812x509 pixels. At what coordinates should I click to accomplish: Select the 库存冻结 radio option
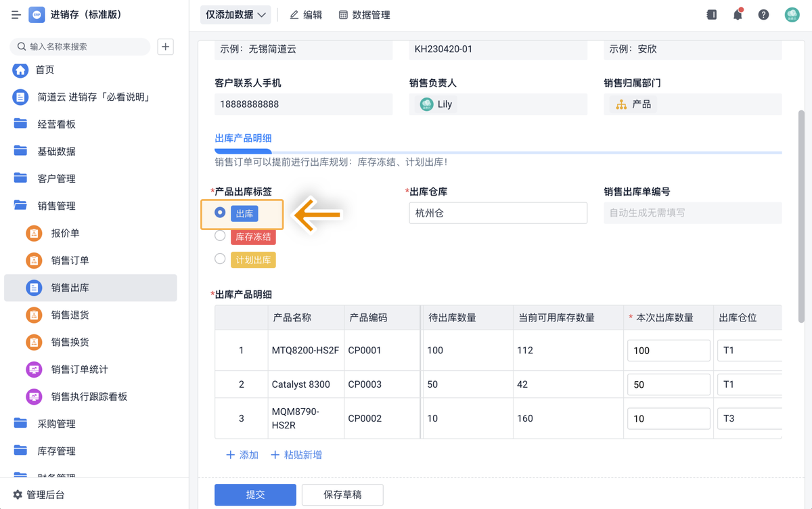pos(220,236)
